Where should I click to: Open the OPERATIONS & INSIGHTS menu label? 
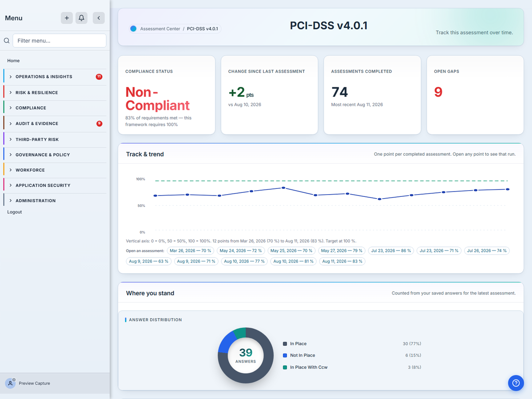pos(44,77)
